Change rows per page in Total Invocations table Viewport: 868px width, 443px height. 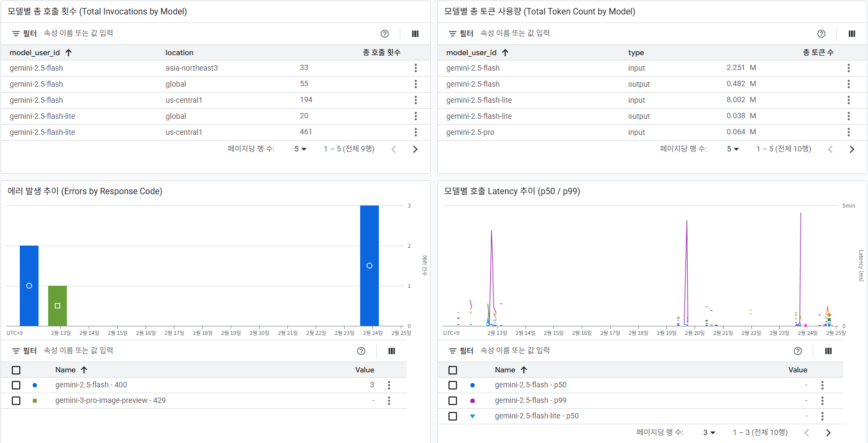coord(300,149)
